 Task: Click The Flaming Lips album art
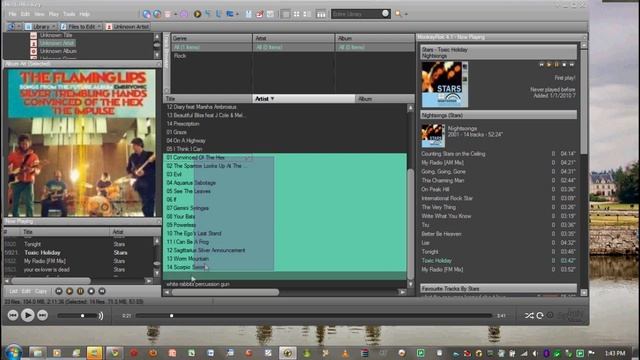click(82, 142)
